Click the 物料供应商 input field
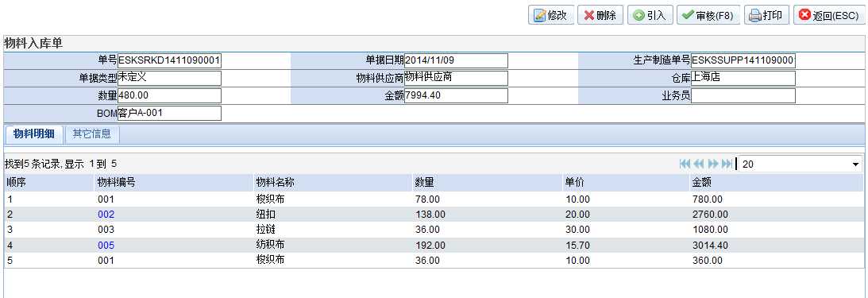The width and height of the screenshot is (868, 298). coord(456,78)
